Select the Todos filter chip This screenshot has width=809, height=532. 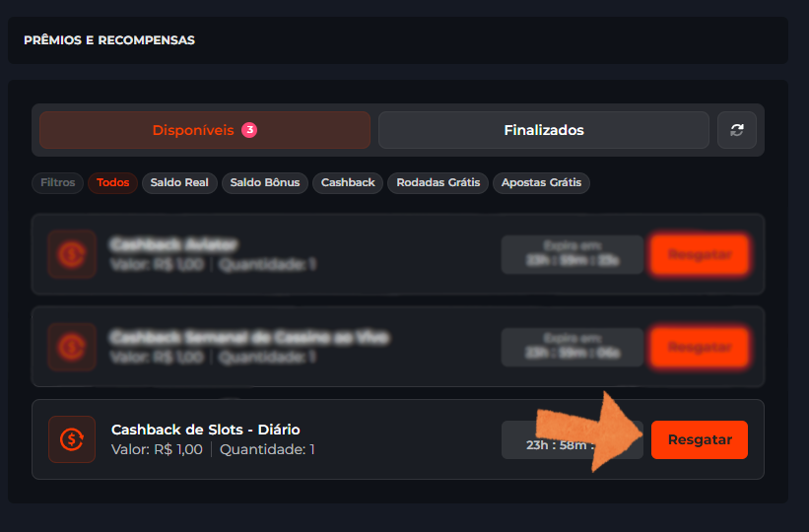point(112,182)
